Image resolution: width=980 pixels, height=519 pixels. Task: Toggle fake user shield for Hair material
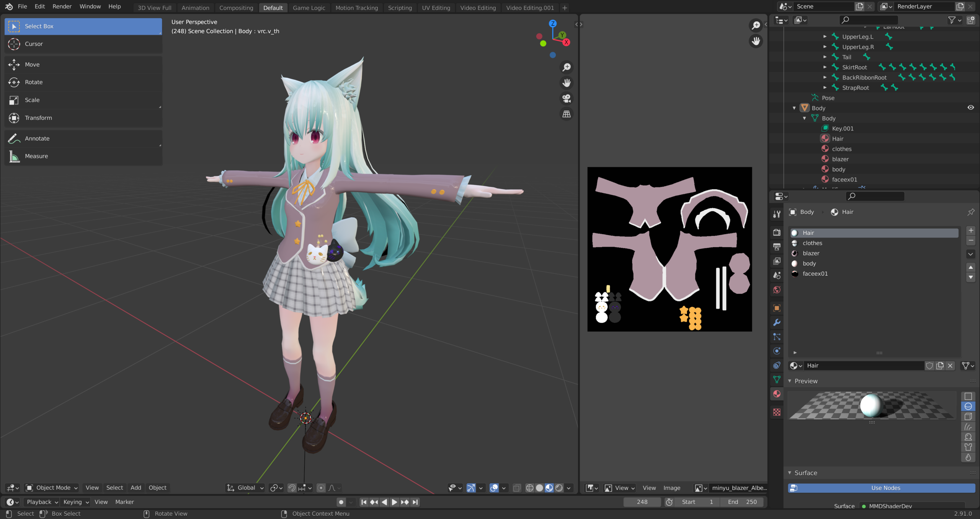pos(929,366)
